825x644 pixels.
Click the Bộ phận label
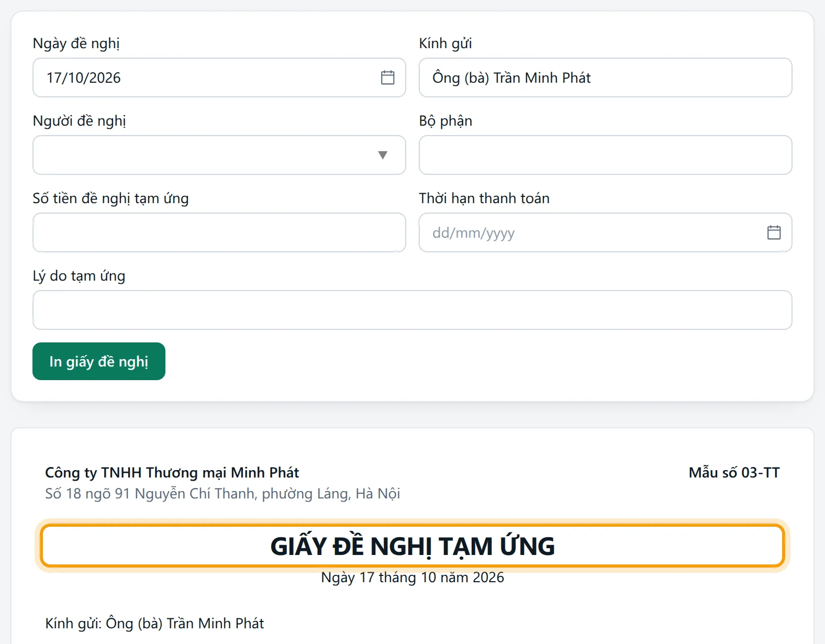tap(445, 121)
